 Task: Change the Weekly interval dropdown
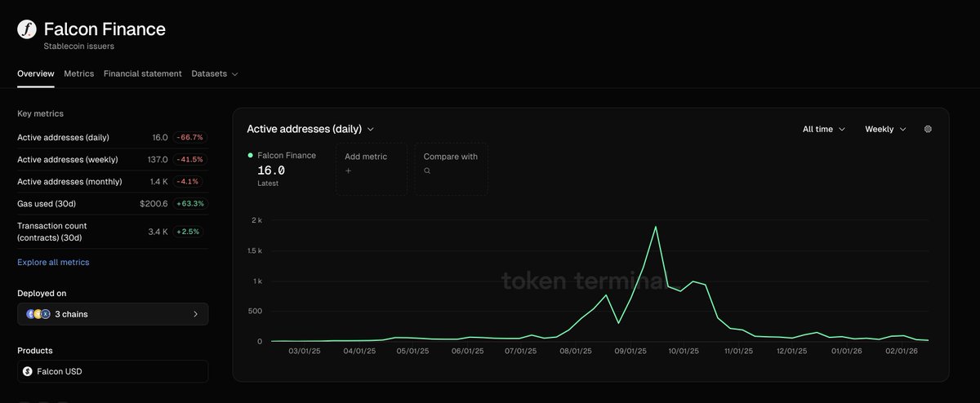click(x=886, y=129)
